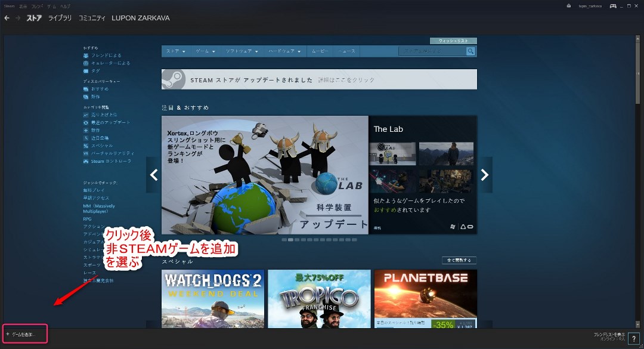
Task: Browse 近日登場 category
Action: (x=100, y=138)
